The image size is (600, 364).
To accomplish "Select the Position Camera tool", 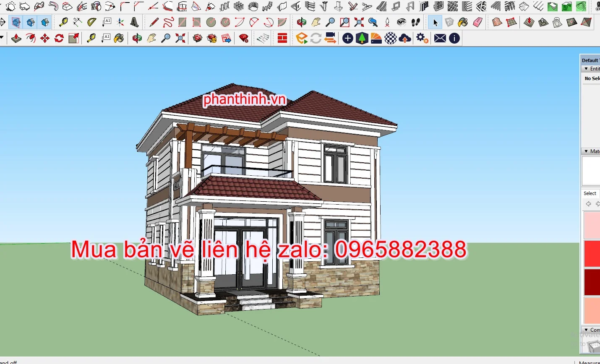I will pos(387,22).
